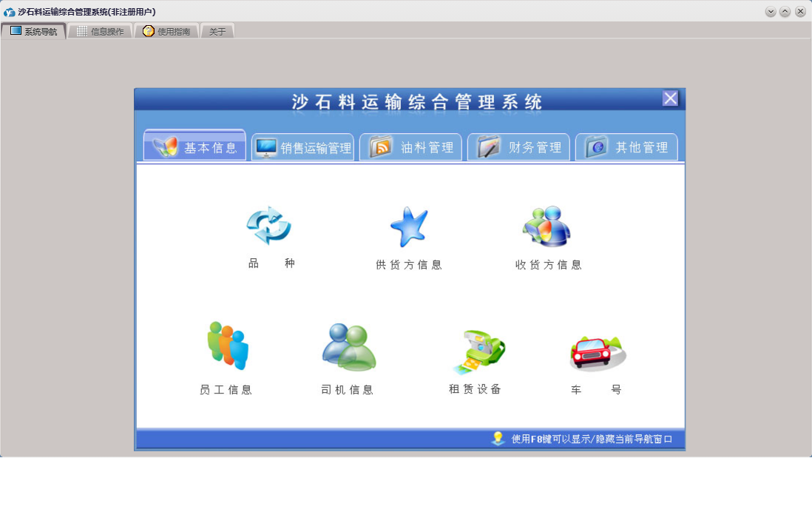
Task: Select the 系统导航 top tab
Action: pyautogui.click(x=34, y=31)
